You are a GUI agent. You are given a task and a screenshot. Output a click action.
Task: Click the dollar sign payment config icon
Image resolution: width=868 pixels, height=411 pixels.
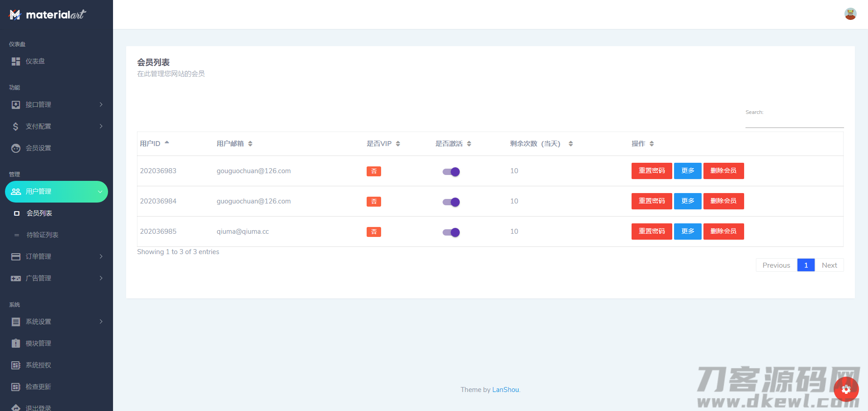pos(16,127)
